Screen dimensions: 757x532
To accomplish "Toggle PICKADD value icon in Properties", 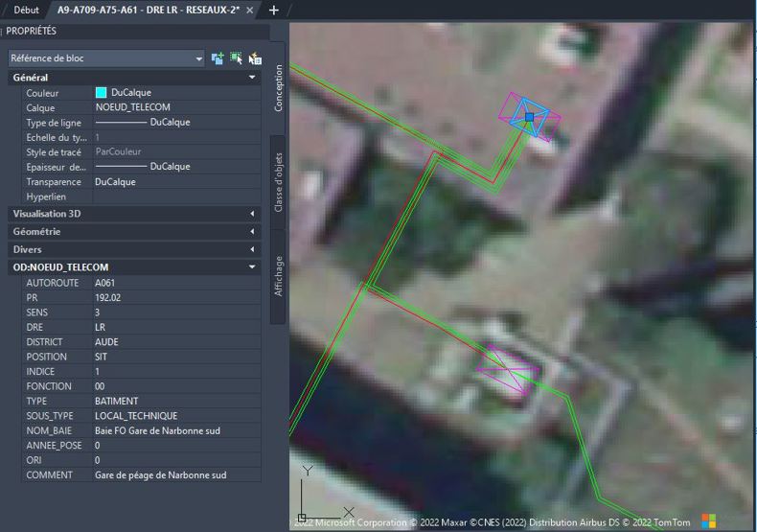I will (218, 58).
